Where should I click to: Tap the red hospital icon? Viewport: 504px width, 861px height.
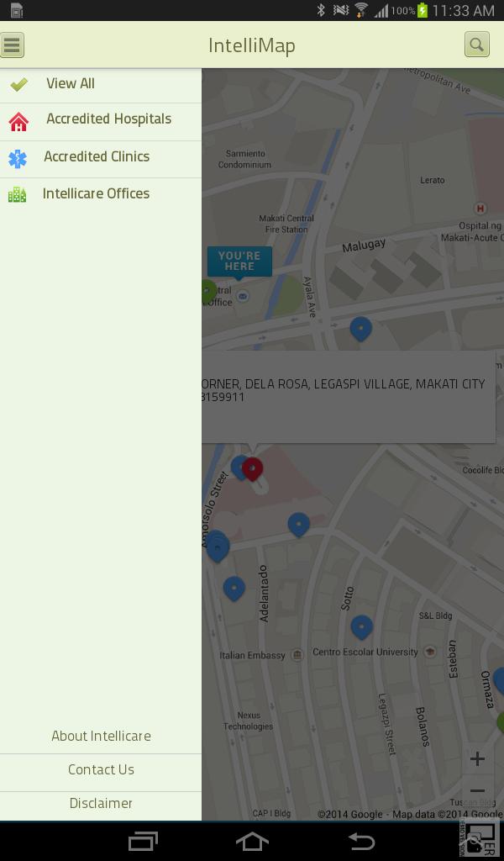pos(18,121)
